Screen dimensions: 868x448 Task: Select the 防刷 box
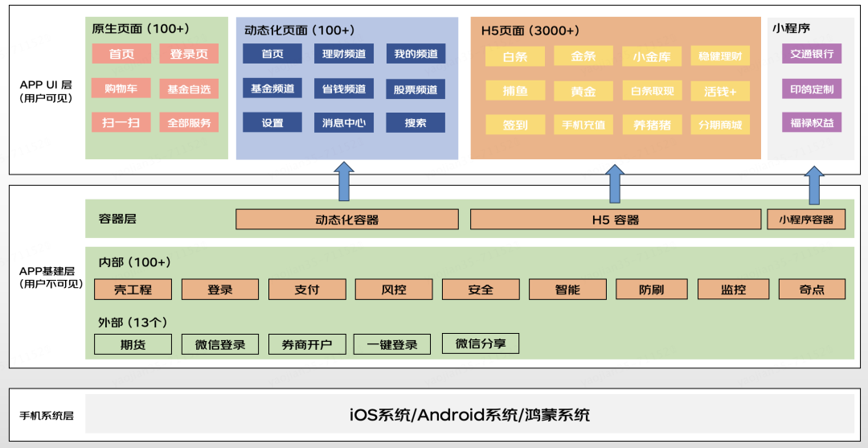pos(652,289)
